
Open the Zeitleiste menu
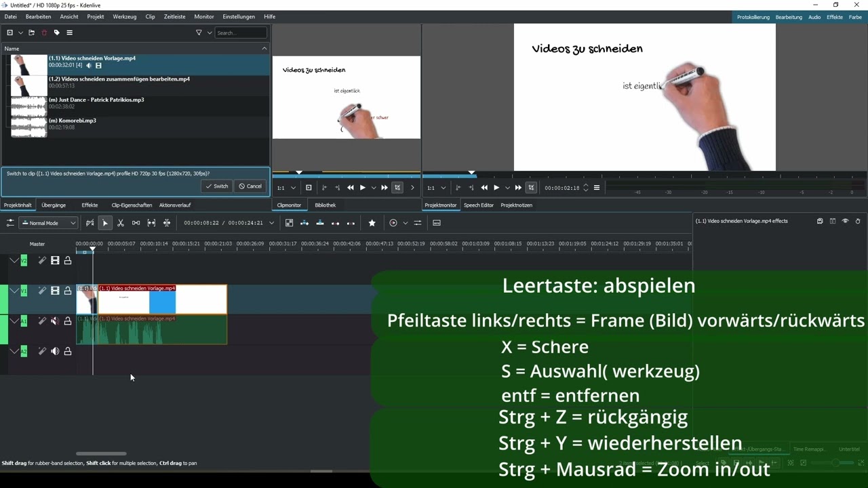tap(174, 16)
